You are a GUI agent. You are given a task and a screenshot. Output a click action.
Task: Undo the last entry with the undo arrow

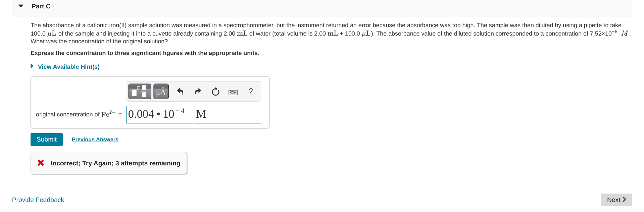coord(180,91)
